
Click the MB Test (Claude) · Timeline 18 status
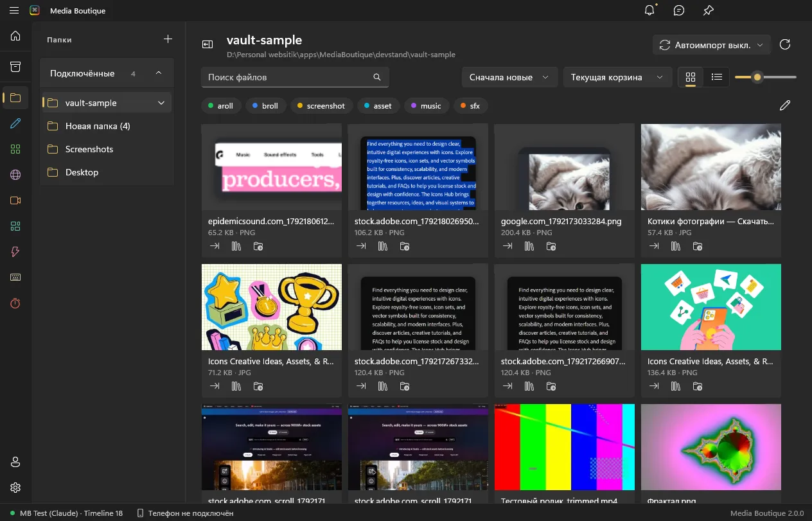tap(66, 513)
